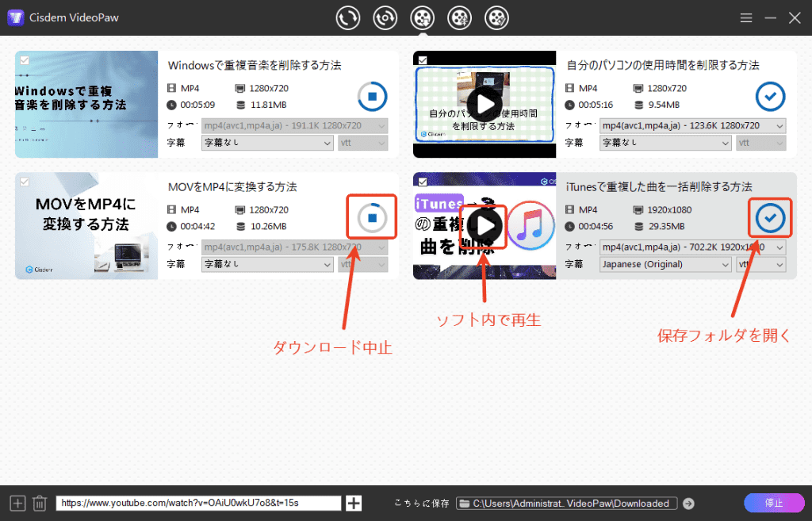This screenshot has height=521, width=812.
Task: Add the pasted URL with plus button
Action: click(x=354, y=503)
